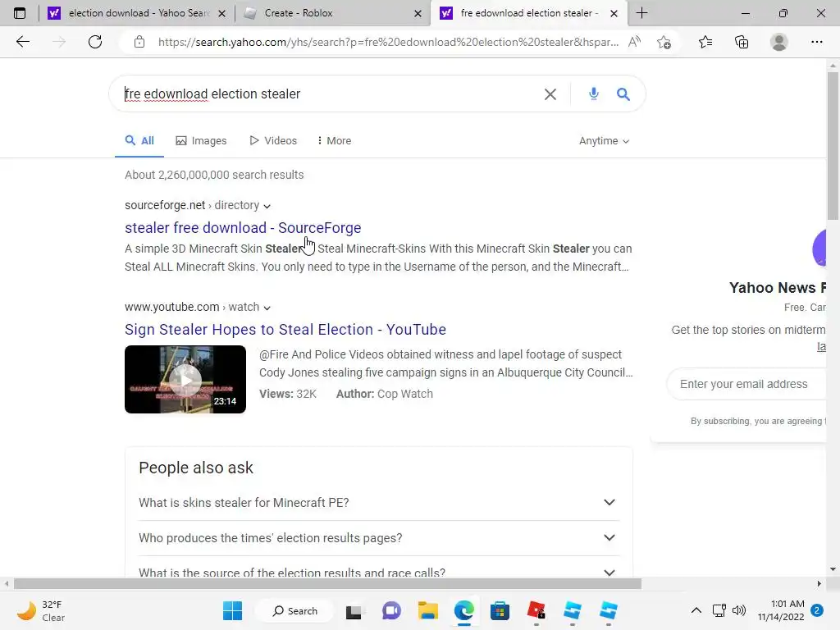This screenshot has width=840, height=630.
Task: Close the election download Yahoo tab
Action: tap(221, 13)
